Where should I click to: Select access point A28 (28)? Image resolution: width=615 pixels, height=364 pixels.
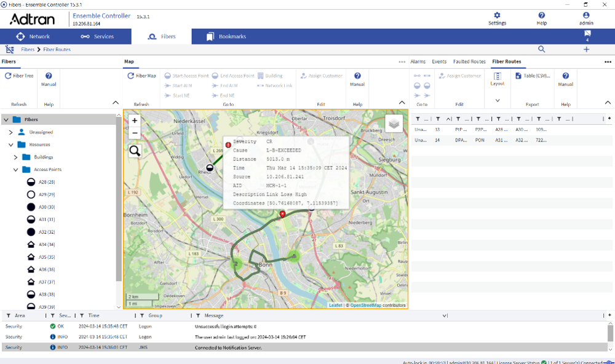(x=41, y=182)
